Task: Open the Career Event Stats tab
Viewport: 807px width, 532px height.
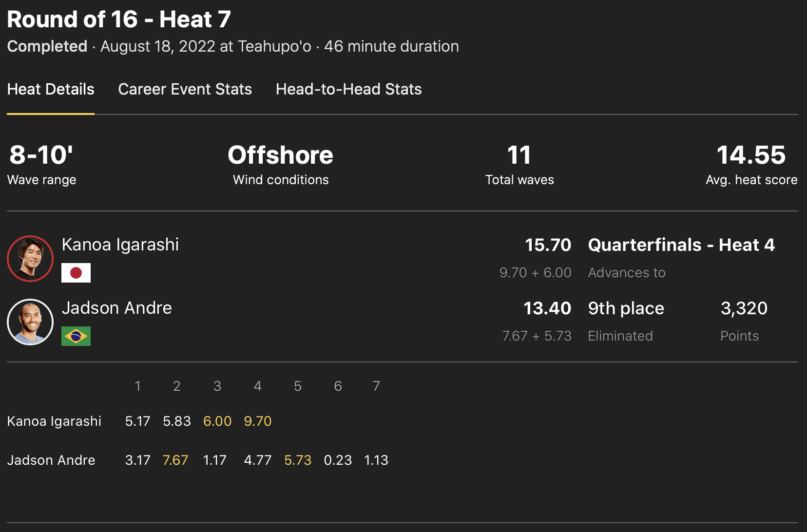Action: pyautogui.click(x=185, y=89)
